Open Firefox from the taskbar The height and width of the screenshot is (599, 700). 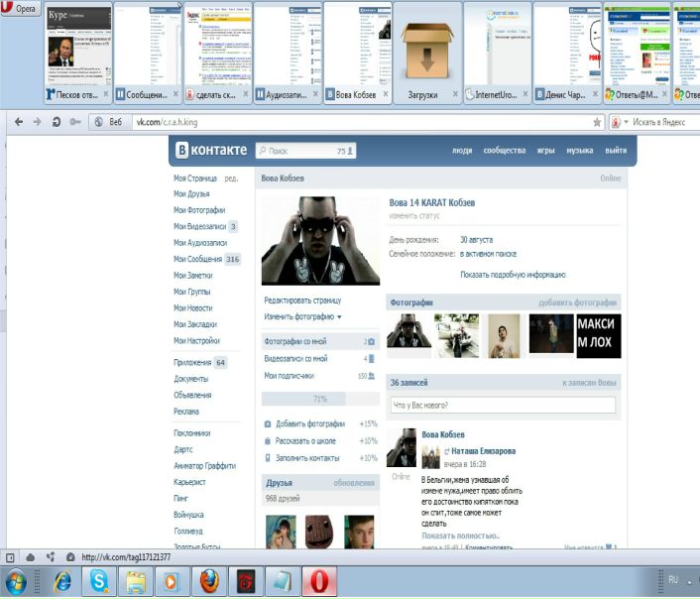coord(207,581)
